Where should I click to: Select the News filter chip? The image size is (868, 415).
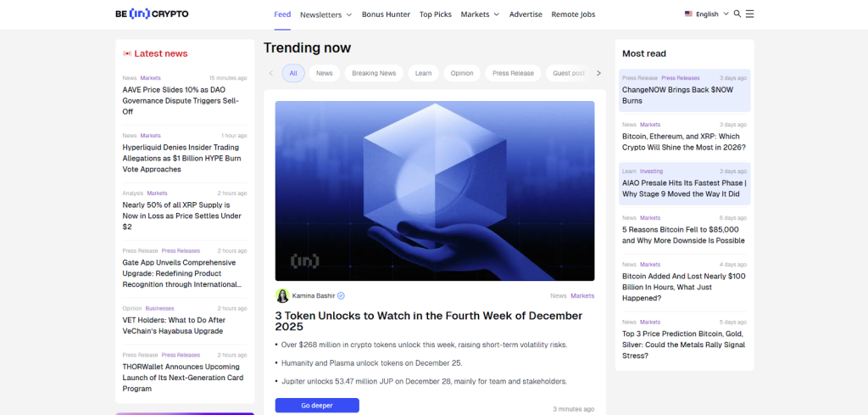coord(325,73)
